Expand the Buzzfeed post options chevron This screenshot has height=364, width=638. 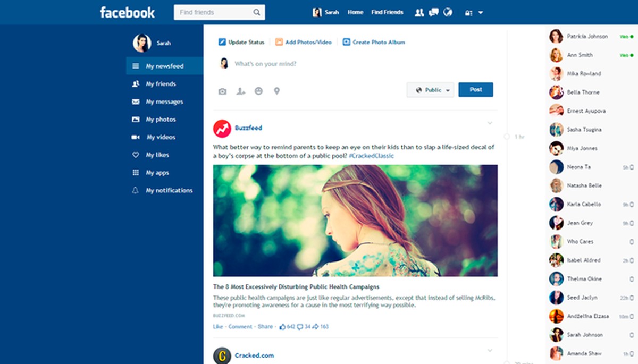click(x=490, y=123)
